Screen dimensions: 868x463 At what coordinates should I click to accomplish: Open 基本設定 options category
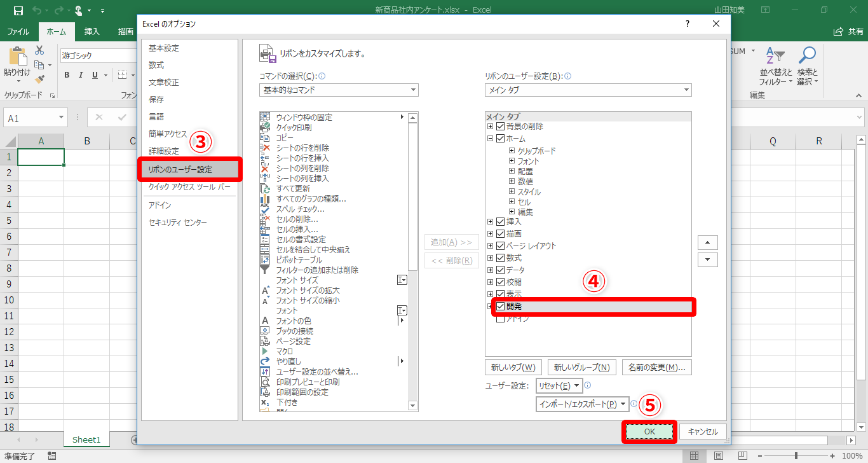click(x=164, y=48)
